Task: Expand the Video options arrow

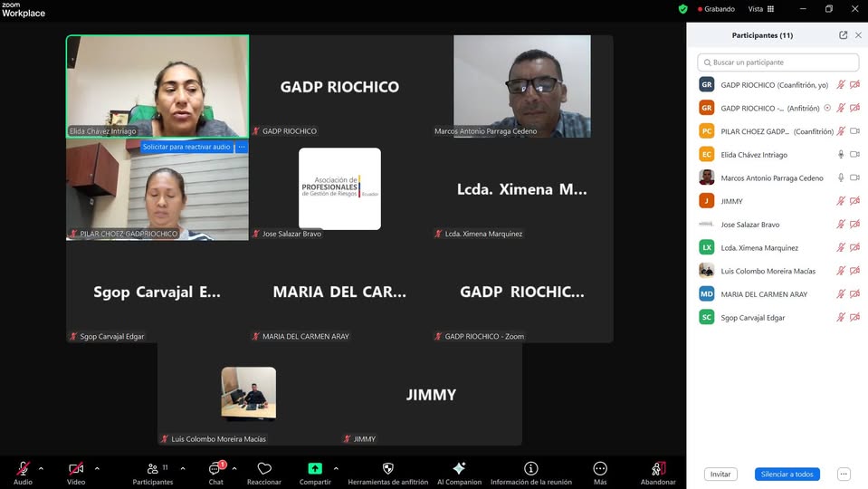Action: (x=97, y=468)
